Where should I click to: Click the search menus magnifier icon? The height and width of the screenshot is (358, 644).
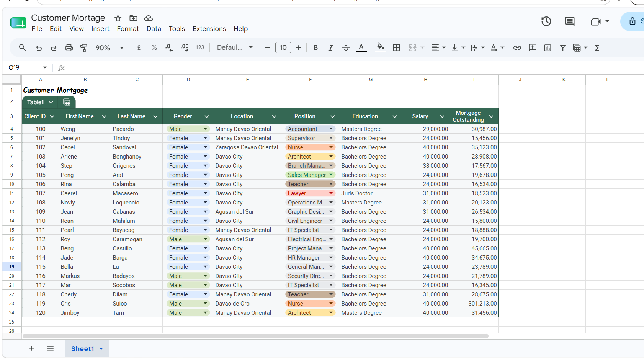pos(22,47)
